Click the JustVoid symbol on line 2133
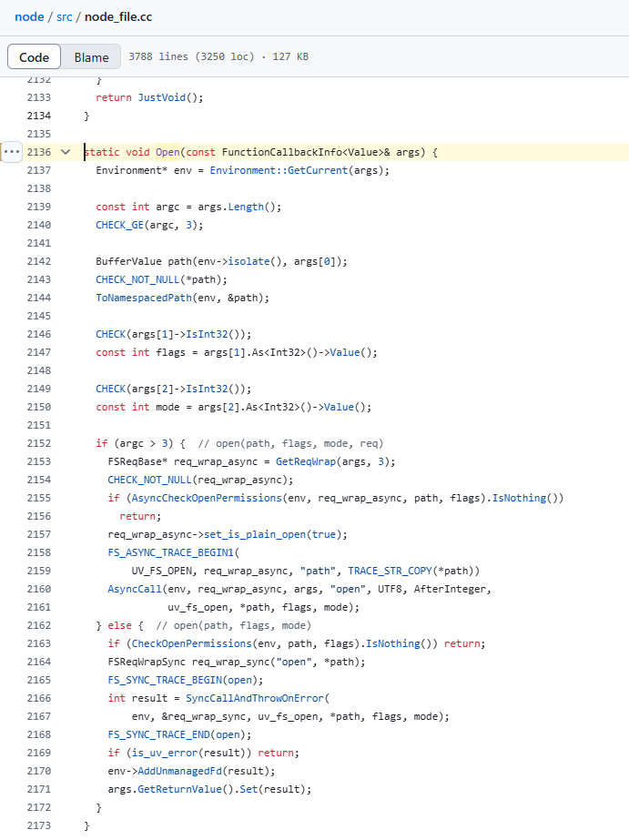The width and height of the screenshot is (629, 840). click(x=162, y=97)
